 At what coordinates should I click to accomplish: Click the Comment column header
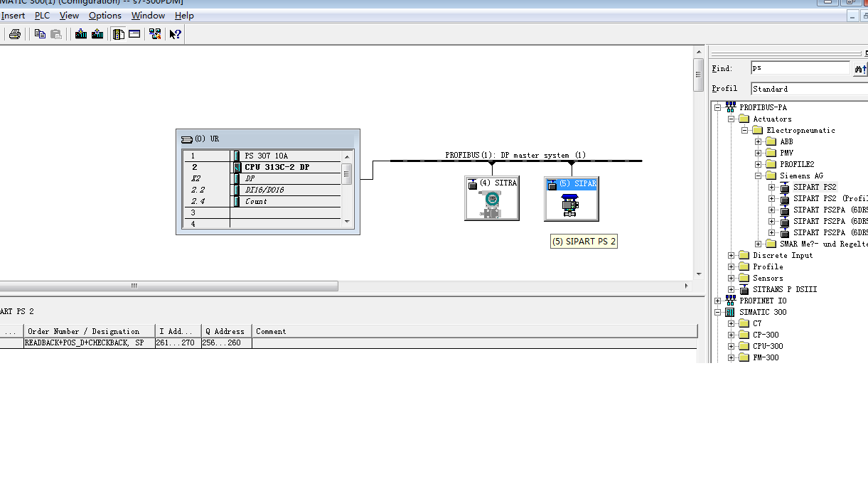475,331
